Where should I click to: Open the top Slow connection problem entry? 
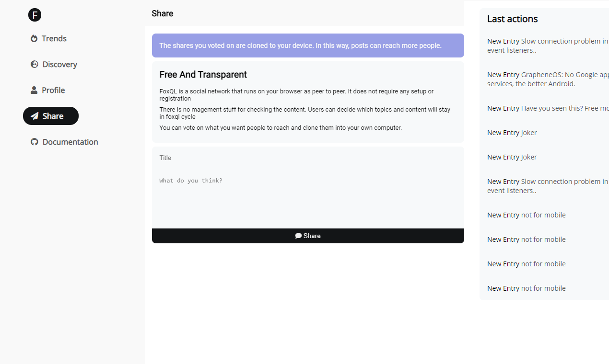pos(547,45)
